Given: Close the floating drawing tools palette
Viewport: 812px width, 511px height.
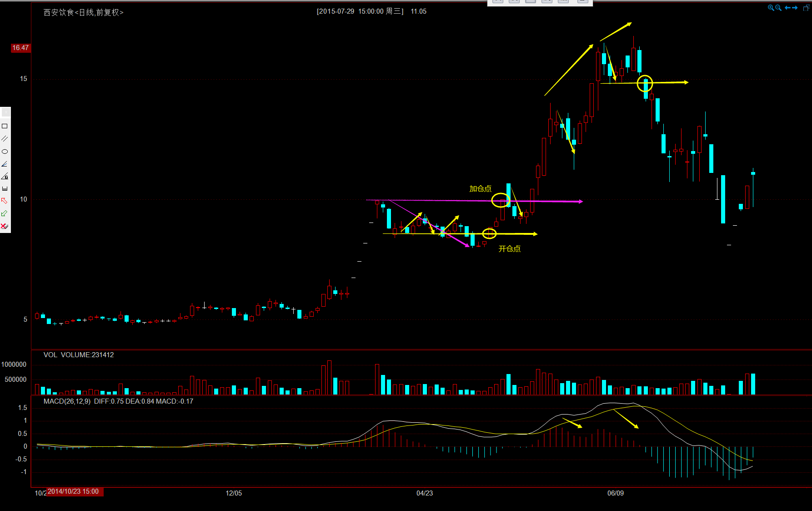Looking at the screenshot, I should coord(5,112).
